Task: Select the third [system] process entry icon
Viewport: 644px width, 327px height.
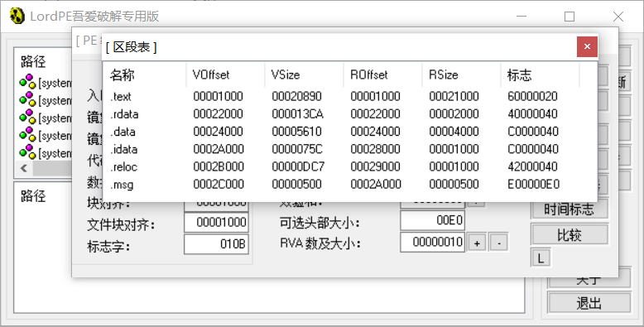Action: pyautogui.click(x=28, y=118)
